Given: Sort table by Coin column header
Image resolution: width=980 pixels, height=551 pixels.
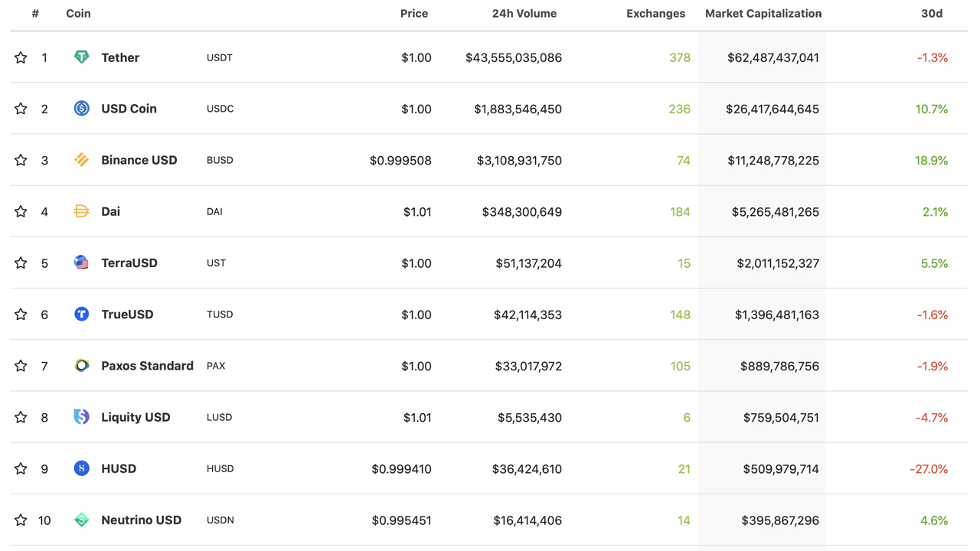Looking at the screenshot, I should coord(78,14).
